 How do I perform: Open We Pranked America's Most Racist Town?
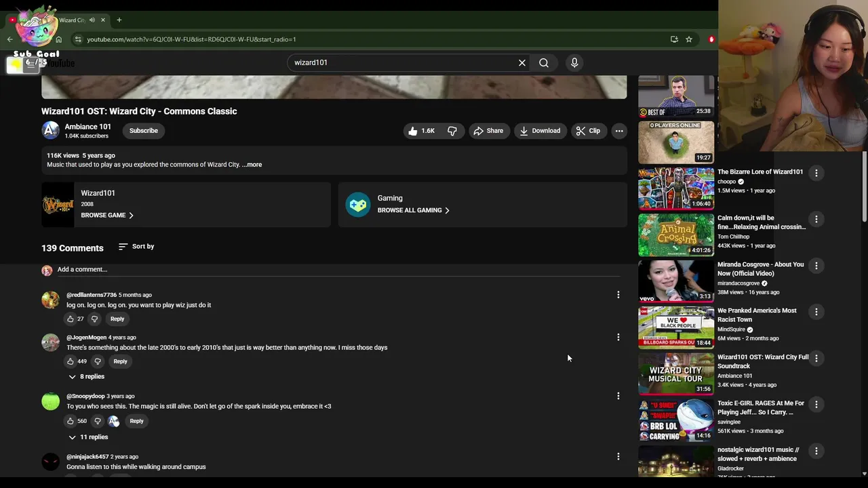(x=757, y=315)
